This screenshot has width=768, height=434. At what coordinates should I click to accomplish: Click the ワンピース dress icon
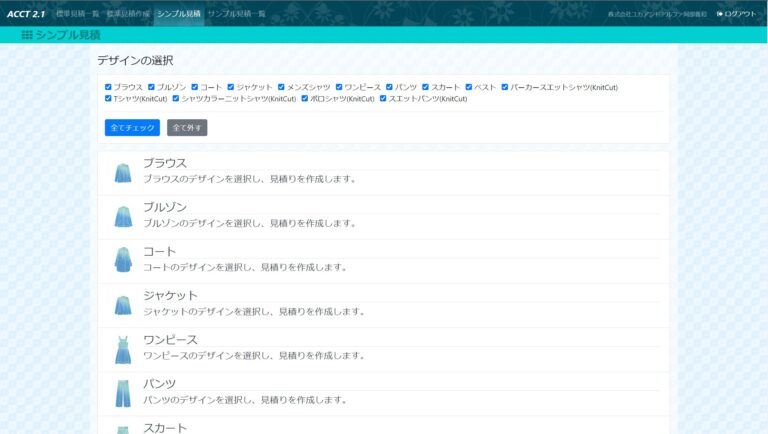pyautogui.click(x=123, y=350)
